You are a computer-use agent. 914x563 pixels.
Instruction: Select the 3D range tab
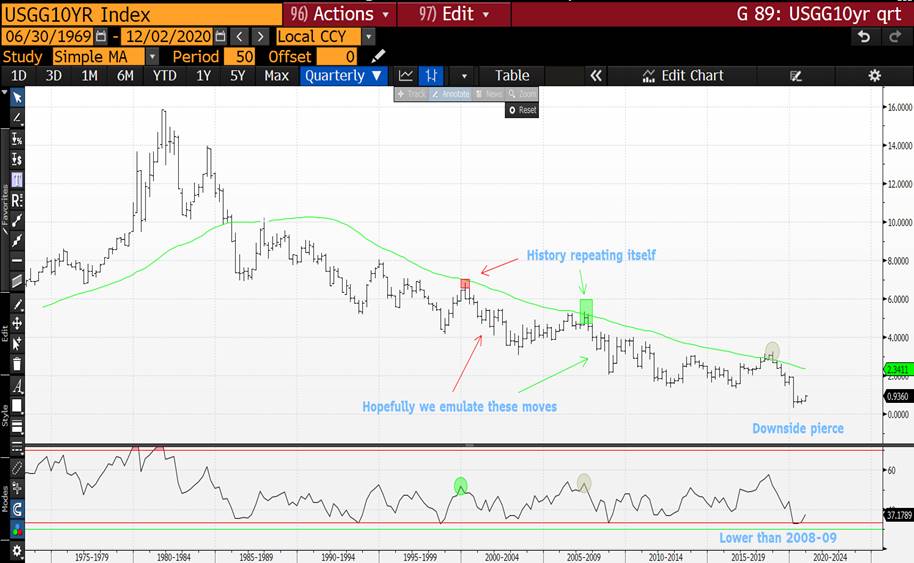click(54, 76)
